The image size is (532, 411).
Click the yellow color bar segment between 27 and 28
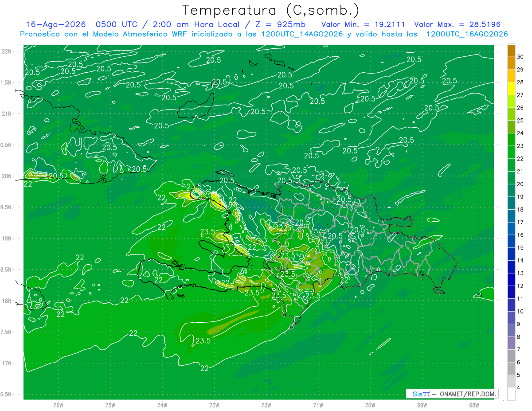coord(511,88)
